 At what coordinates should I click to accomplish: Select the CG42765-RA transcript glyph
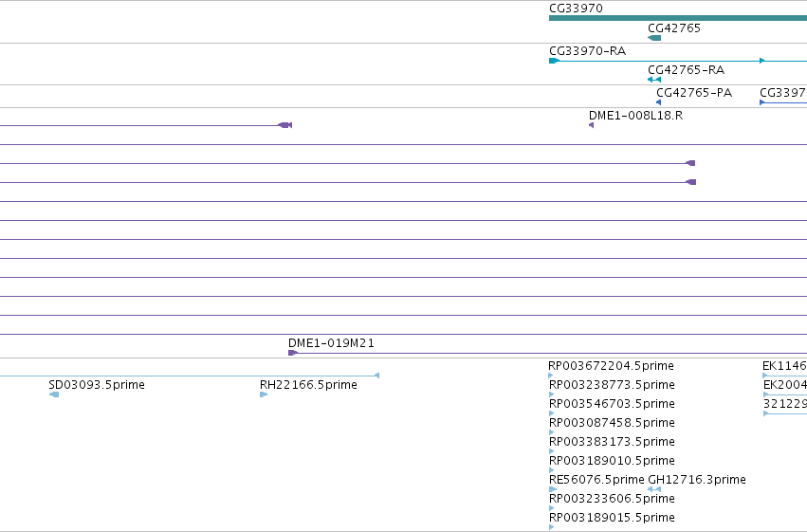[654, 80]
